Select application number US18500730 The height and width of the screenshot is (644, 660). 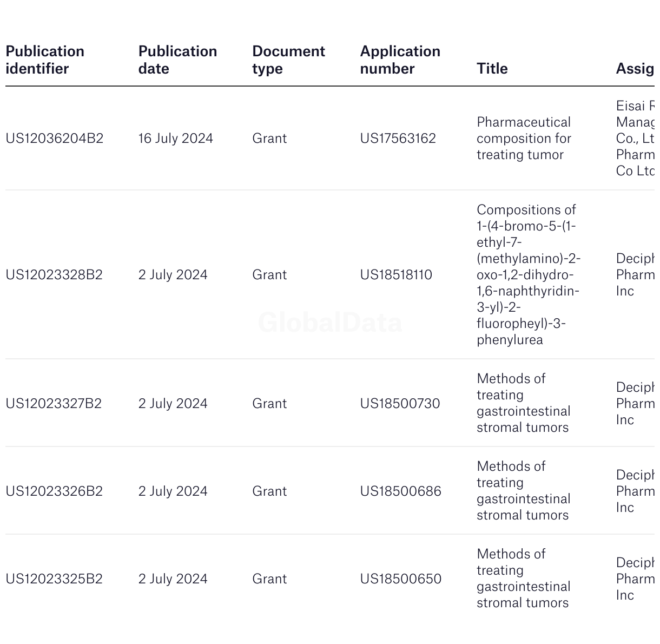(x=400, y=404)
